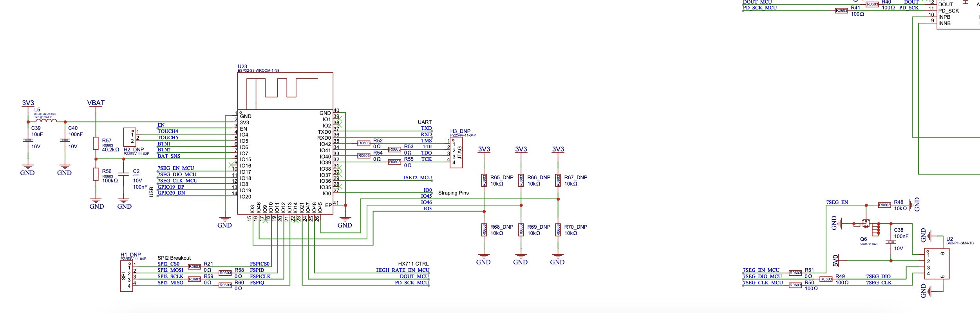Image resolution: width=980 pixels, height=313 pixels.
Task: Click the IO46 strapping net label
Action: tap(427, 202)
